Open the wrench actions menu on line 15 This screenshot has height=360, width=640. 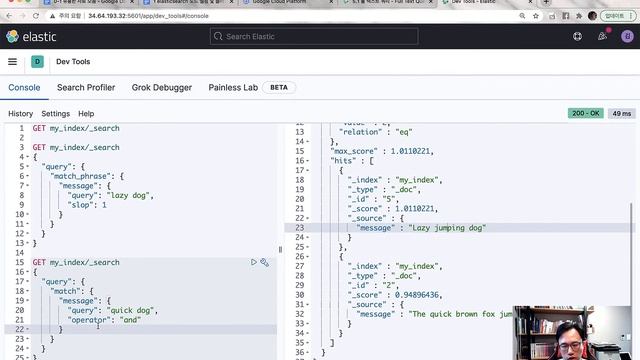[x=264, y=262]
